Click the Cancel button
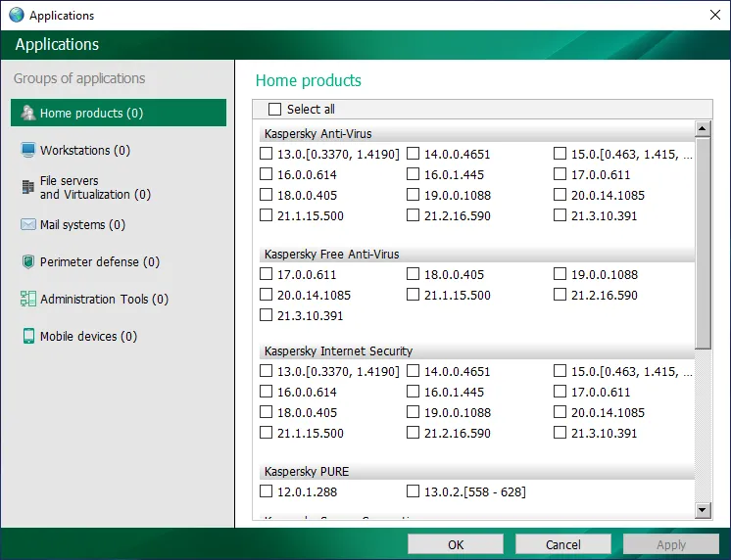The height and width of the screenshot is (560, 731). tap(563, 544)
